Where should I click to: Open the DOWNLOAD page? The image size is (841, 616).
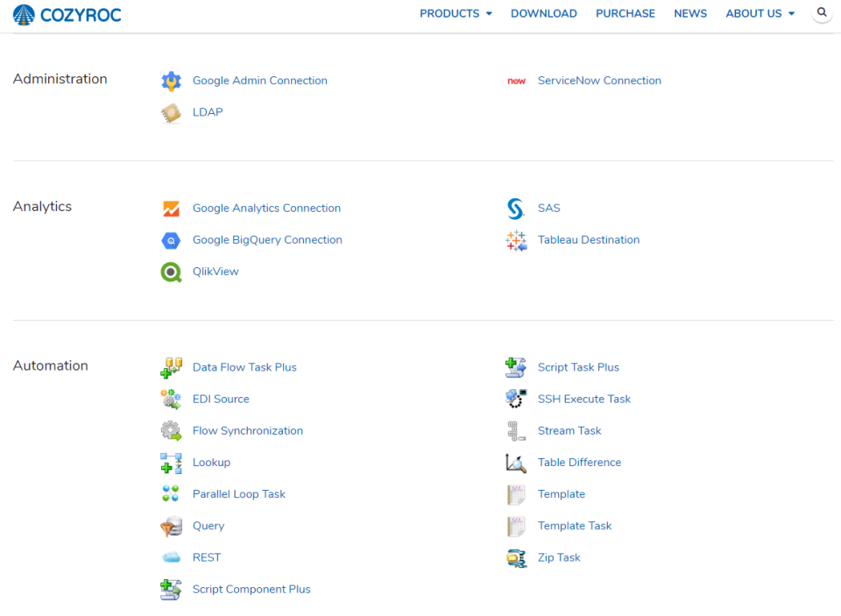tap(543, 13)
